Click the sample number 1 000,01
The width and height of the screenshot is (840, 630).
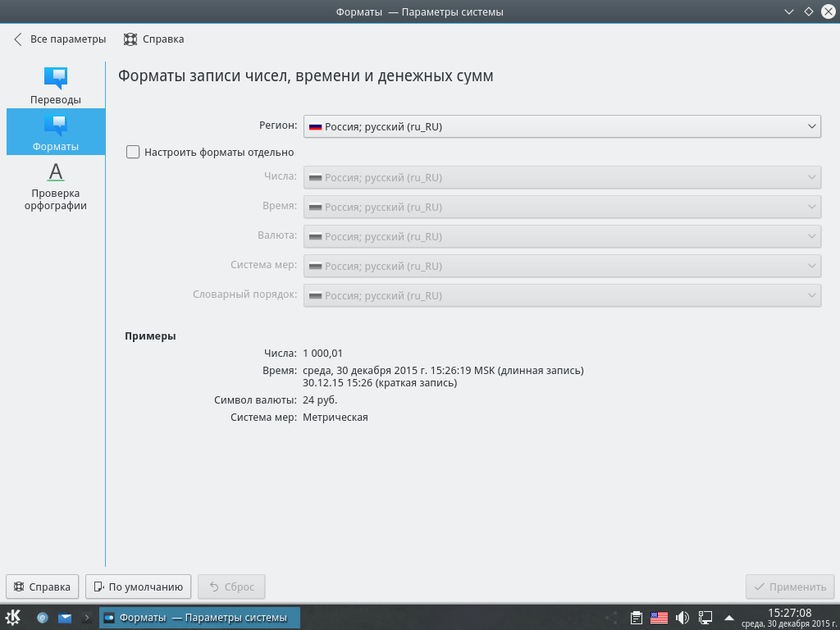pyautogui.click(x=322, y=353)
